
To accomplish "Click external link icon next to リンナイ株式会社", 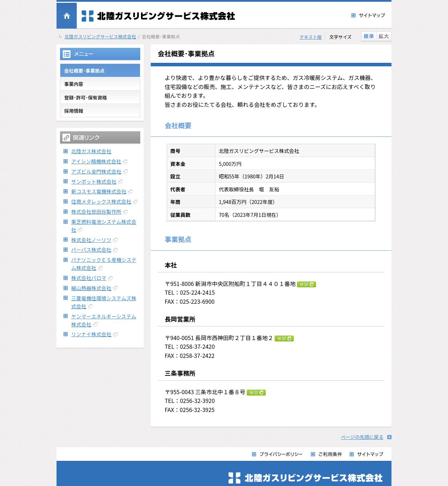I will (115, 335).
